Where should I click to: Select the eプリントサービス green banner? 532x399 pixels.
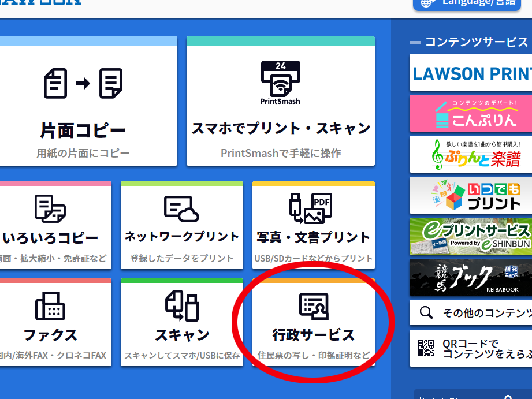click(471, 236)
